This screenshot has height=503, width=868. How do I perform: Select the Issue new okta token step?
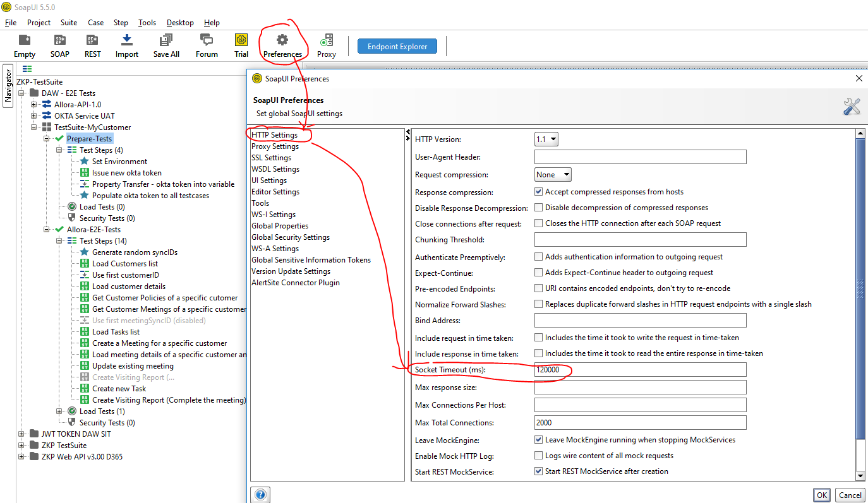[x=126, y=173]
